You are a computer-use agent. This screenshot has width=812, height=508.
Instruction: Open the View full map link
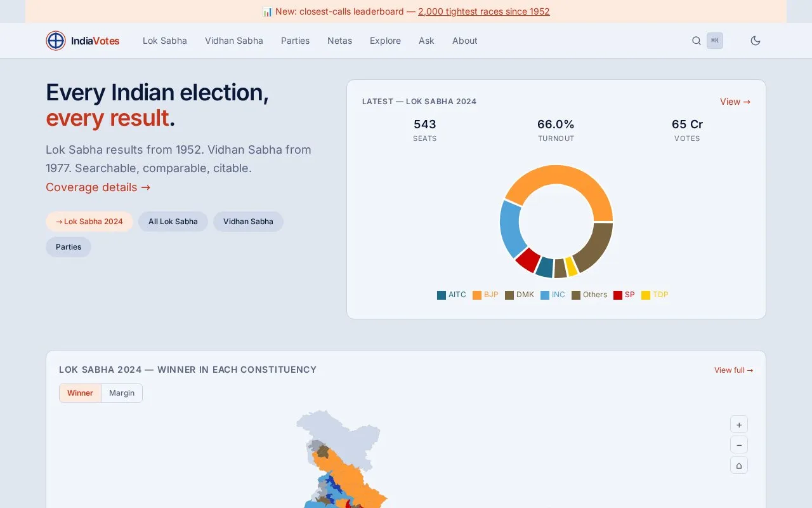click(734, 370)
